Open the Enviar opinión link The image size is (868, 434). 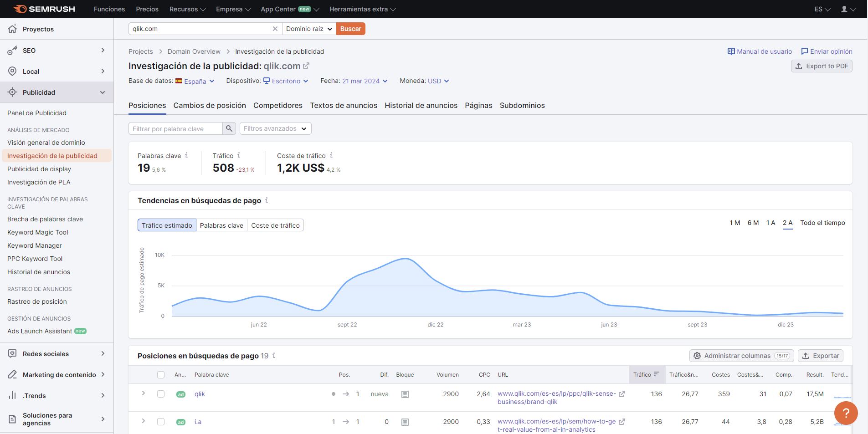pyautogui.click(x=827, y=51)
